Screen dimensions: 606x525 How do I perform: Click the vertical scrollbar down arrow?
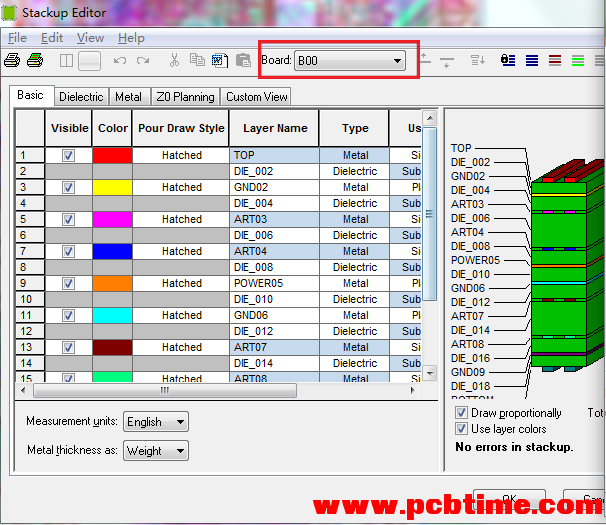point(430,373)
